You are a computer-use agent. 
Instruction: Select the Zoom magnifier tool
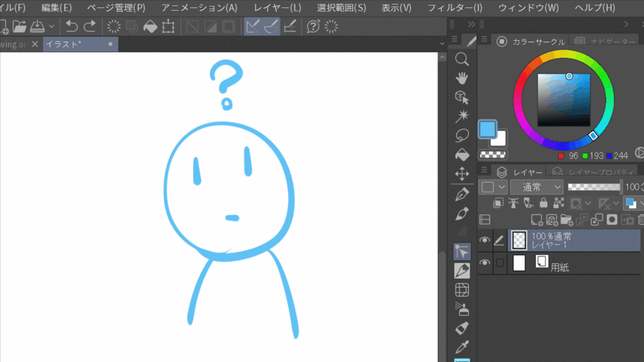point(462,59)
